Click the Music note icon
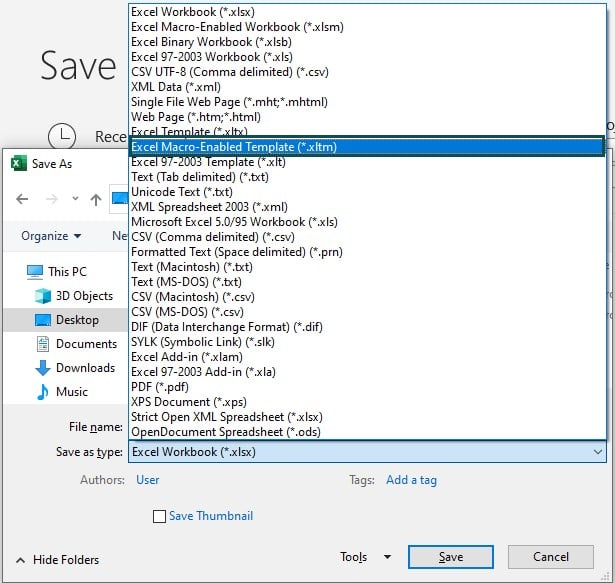 pos(42,392)
